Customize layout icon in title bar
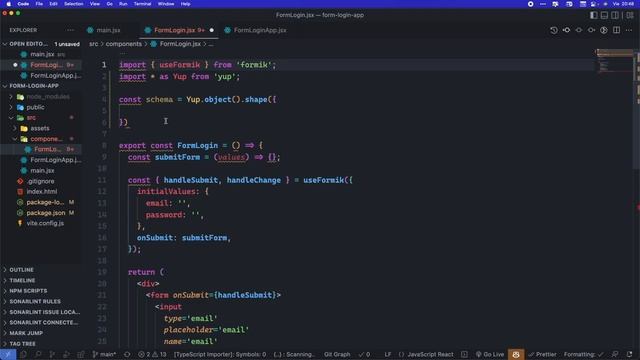 [x=630, y=15]
